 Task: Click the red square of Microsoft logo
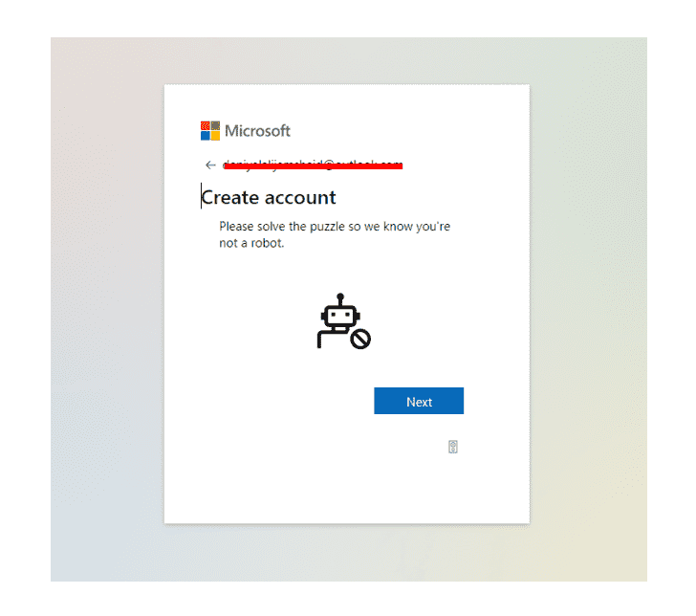(x=205, y=125)
